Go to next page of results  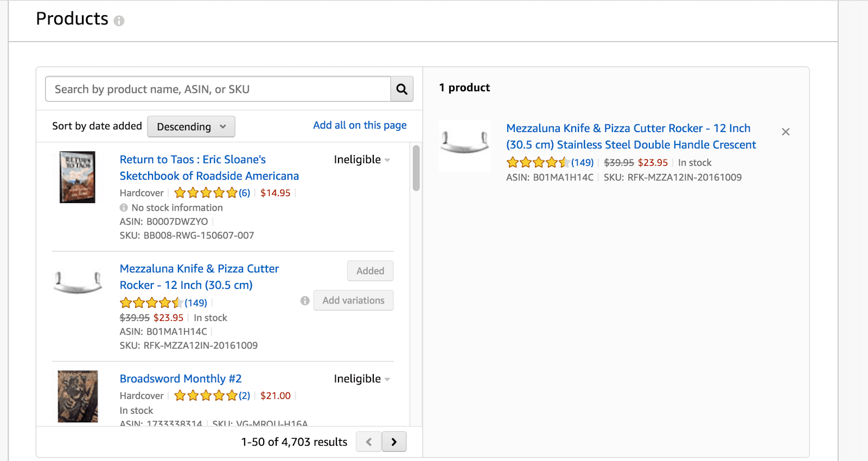click(394, 442)
